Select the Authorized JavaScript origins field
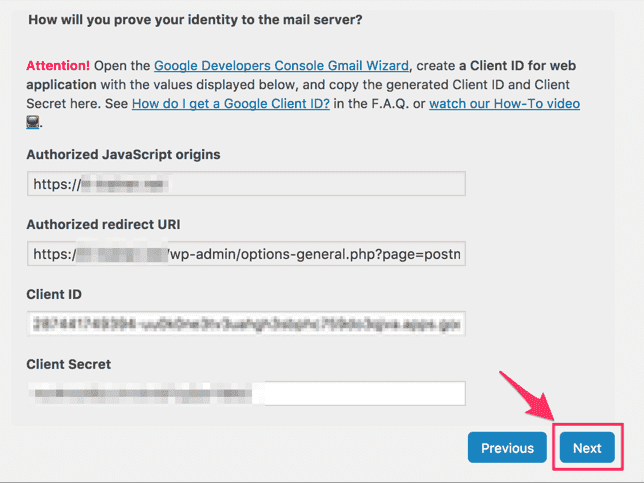The image size is (644, 483). coord(246,184)
